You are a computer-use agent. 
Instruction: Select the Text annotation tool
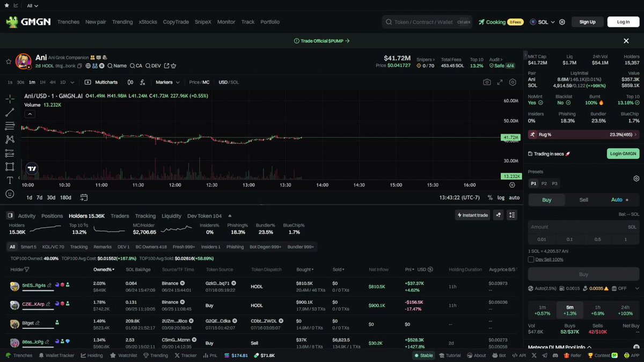tap(10, 180)
